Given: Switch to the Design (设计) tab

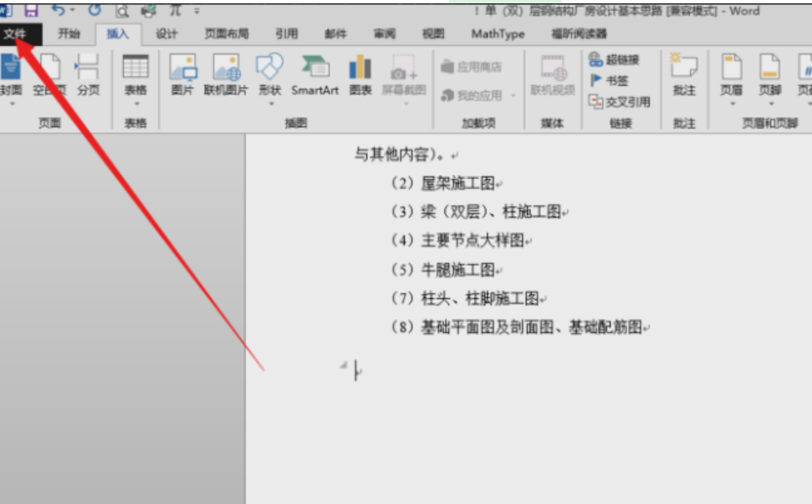Looking at the screenshot, I should pos(166,34).
